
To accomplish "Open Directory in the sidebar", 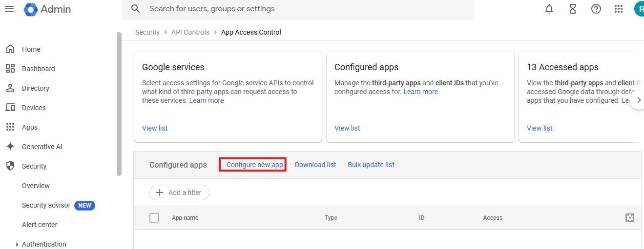I will tap(36, 88).
